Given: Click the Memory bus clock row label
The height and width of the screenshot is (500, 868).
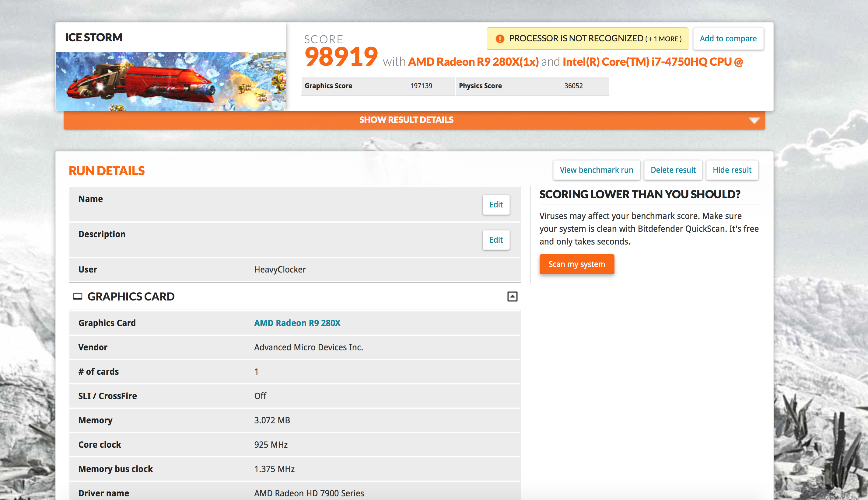Looking at the screenshot, I should 115,469.
